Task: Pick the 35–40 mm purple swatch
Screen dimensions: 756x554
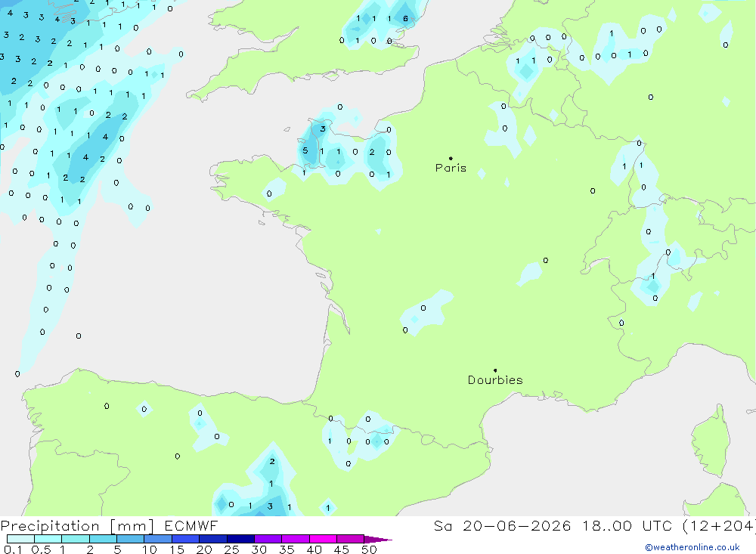Action: pos(295,539)
